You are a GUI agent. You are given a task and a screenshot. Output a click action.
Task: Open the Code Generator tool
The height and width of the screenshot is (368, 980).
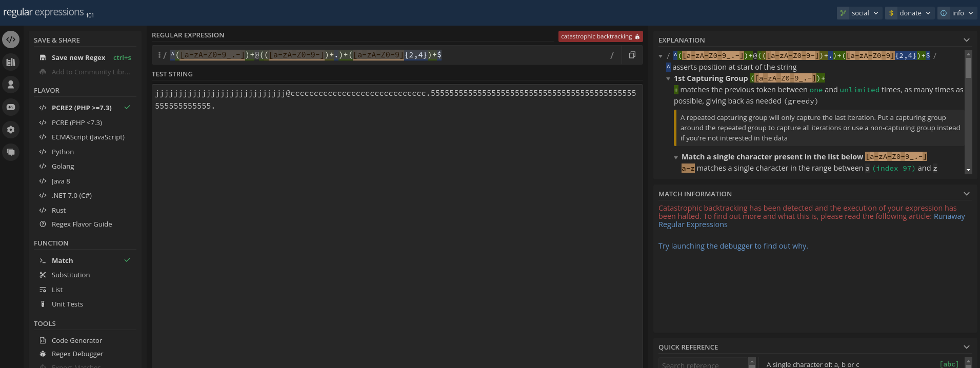(77, 340)
